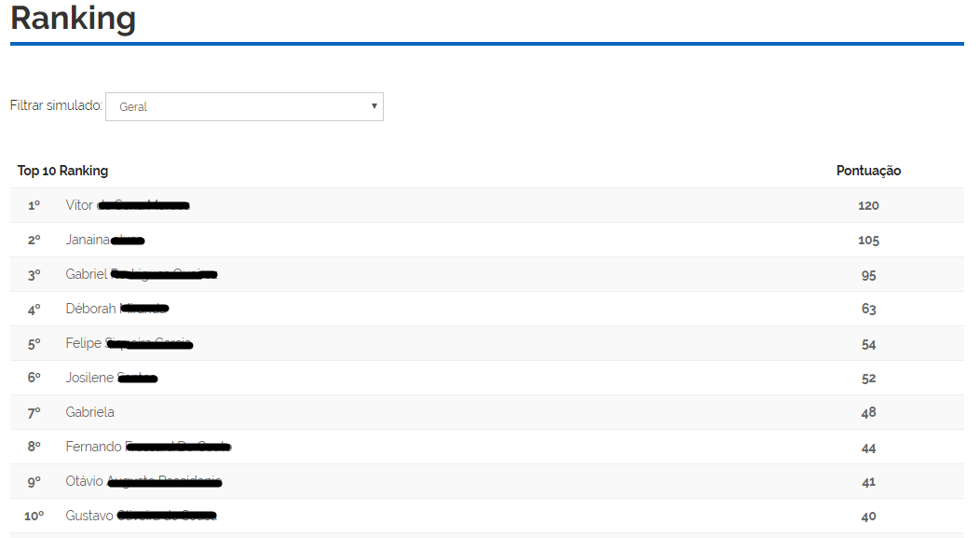Click the Ranking page heading
The height and width of the screenshot is (538, 980).
pyautogui.click(x=73, y=18)
